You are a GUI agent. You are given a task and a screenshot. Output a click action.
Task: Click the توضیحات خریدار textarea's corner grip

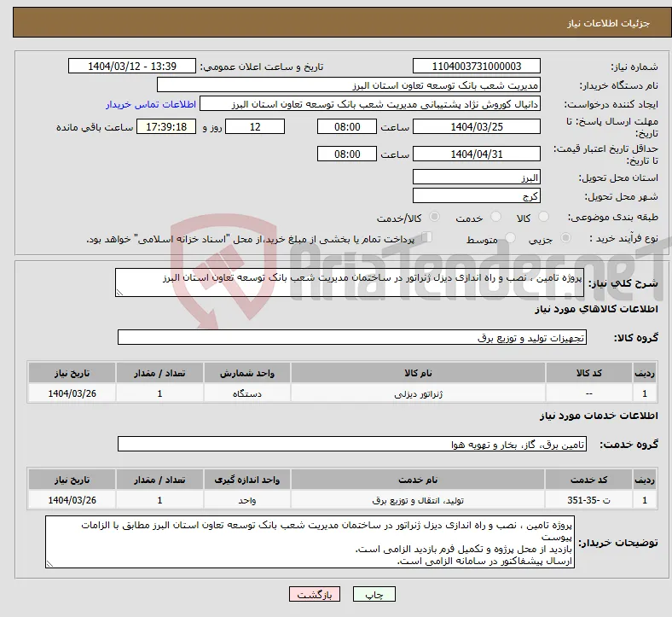(x=49, y=563)
